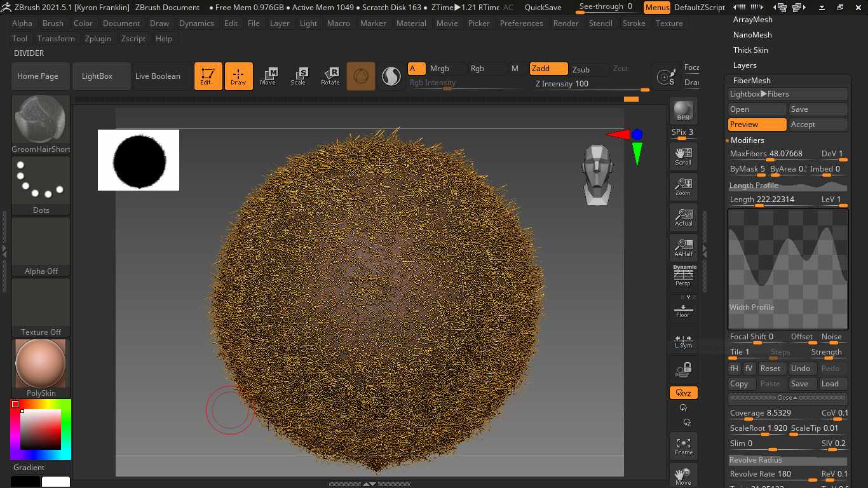Choose the Rotate tool icon

coord(330,76)
